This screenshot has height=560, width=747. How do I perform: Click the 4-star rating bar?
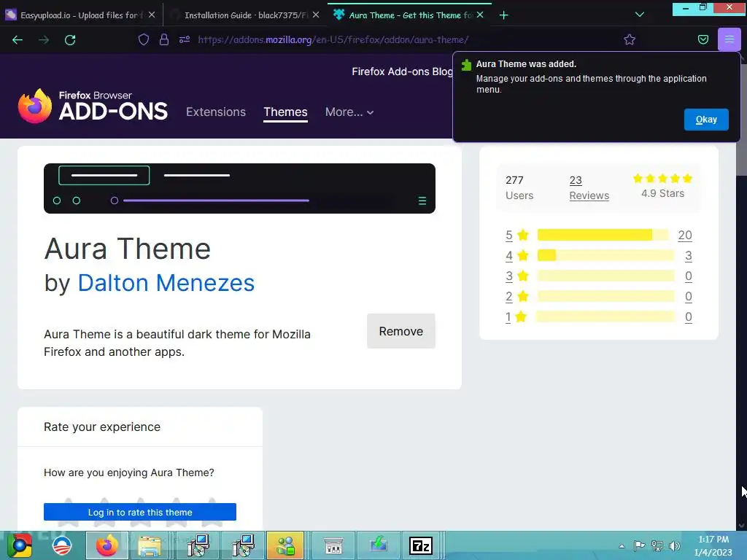606,255
